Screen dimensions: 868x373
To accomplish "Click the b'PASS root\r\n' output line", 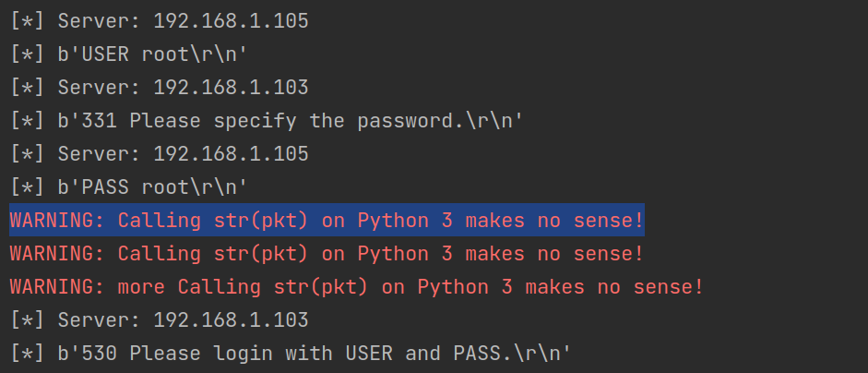I will tap(152, 186).
